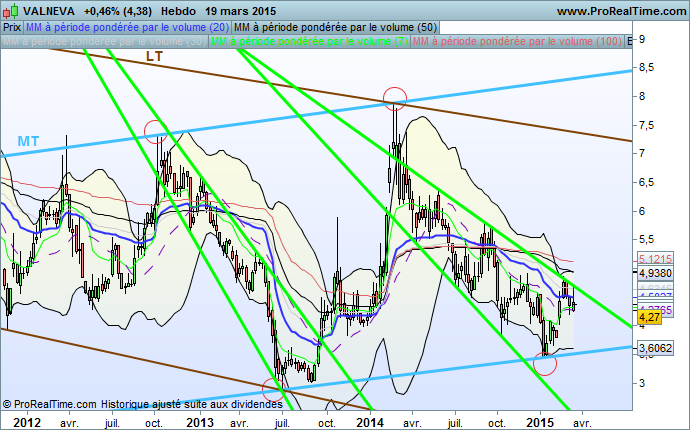The width and height of the screenshot is (690, 430).
Task: Click the 2014 year label on time axis
Action: (x=370, y=423)
